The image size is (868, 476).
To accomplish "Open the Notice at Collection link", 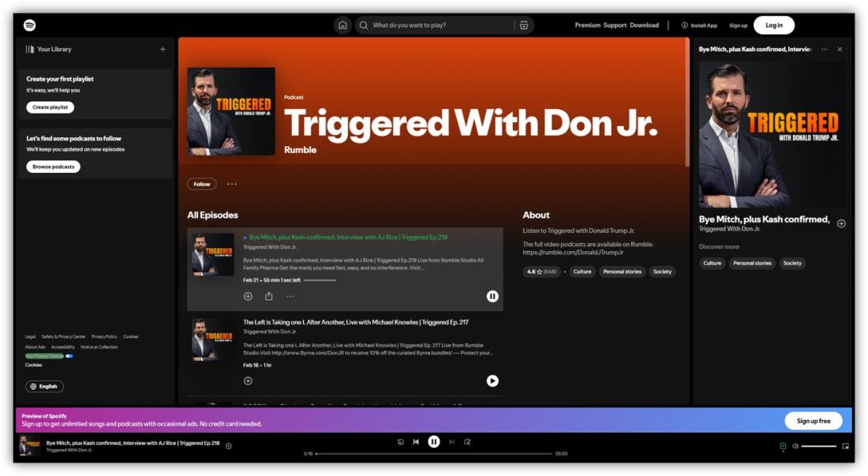I will 99,347.
